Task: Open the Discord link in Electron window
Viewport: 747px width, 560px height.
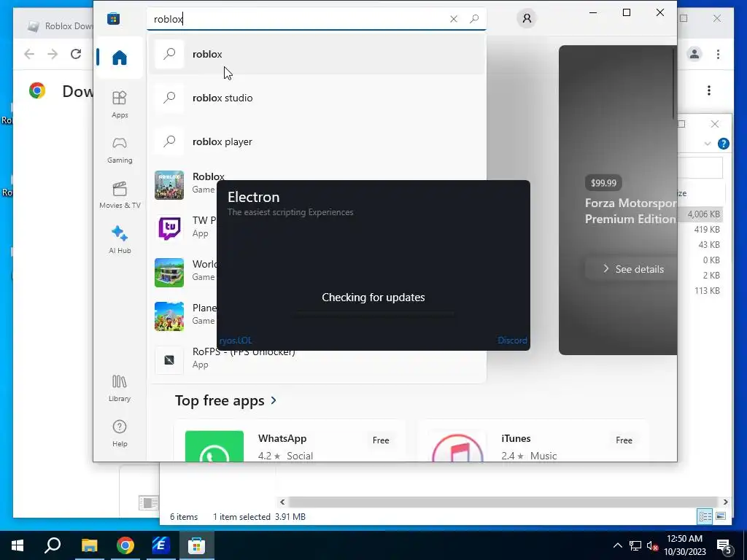Action: tap(512, 341)
